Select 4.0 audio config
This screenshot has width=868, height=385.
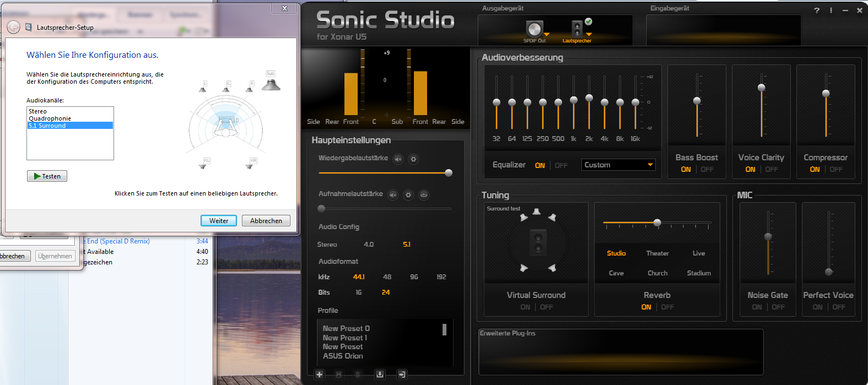369,245
